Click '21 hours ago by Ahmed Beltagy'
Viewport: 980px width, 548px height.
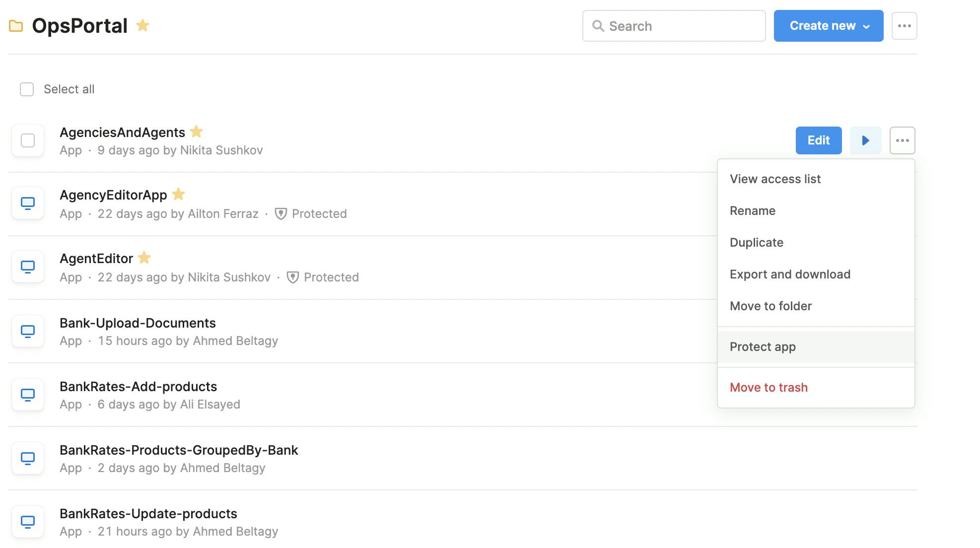coord(188,532)
